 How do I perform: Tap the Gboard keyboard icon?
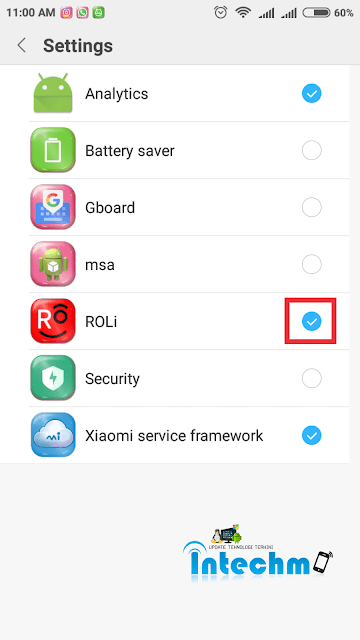53,207
